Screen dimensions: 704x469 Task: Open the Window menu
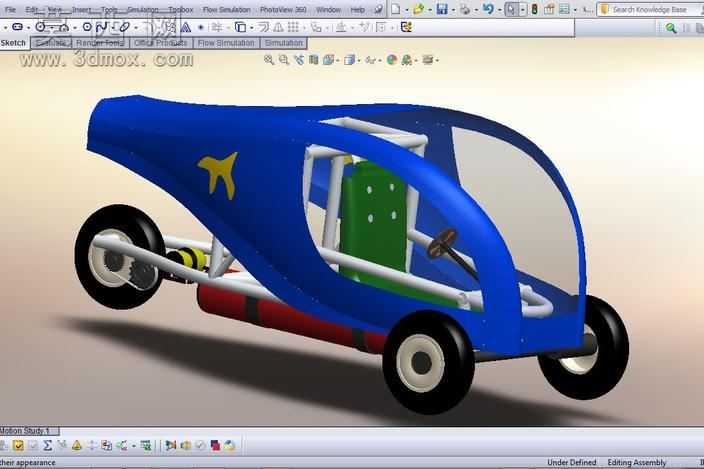coord(328,9)
